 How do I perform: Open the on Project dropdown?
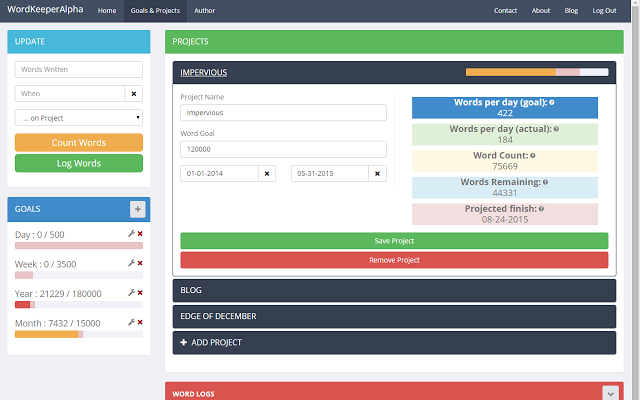pyautogui.click(x=79, y=117)
